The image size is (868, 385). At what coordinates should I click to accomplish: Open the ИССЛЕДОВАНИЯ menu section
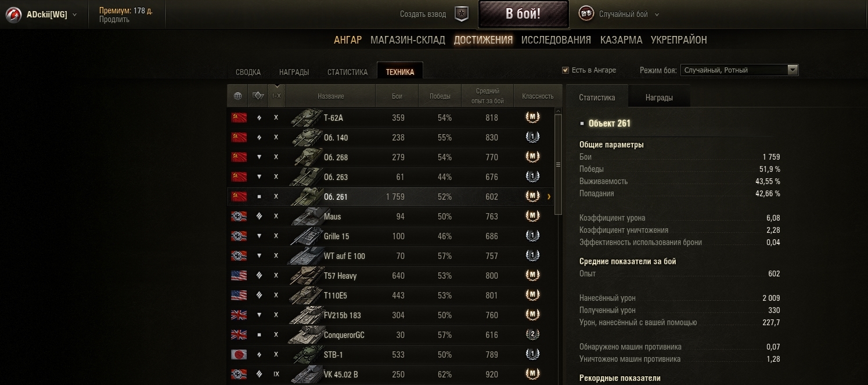click(x=556, y=40)
